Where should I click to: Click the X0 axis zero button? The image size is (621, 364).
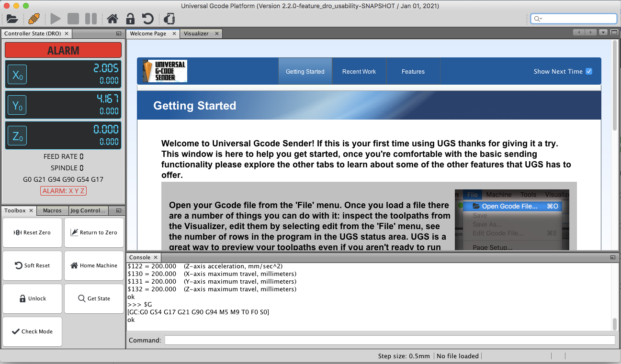coord(17,75)
